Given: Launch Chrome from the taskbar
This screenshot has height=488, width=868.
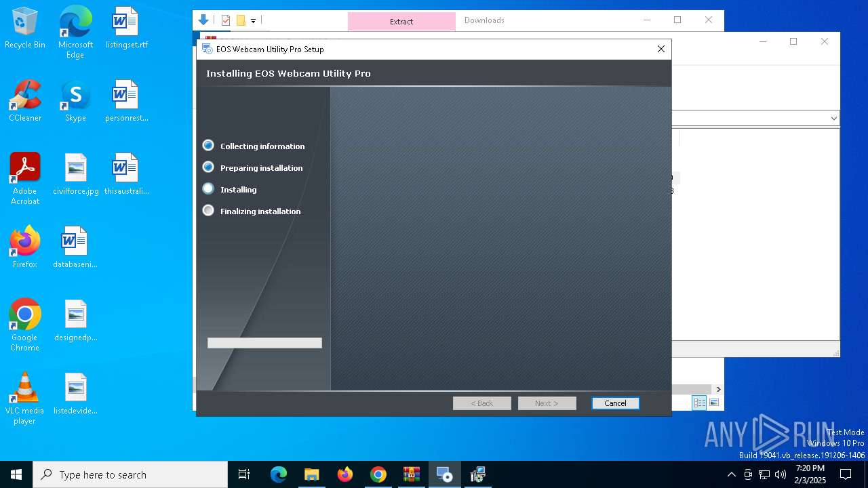Looking at the screenshot, I should 378,474.
